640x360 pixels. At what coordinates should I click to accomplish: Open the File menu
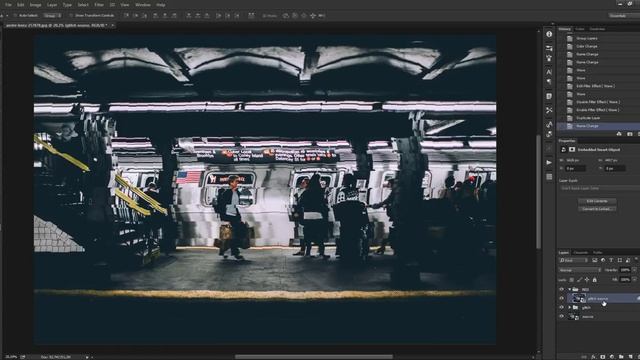point(8,5)
